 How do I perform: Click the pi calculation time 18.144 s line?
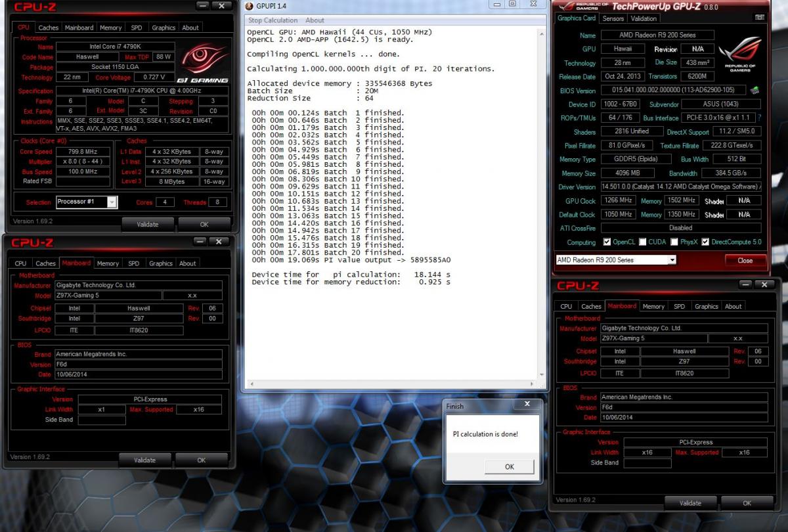pyautogui.click(x=351, y=274)
